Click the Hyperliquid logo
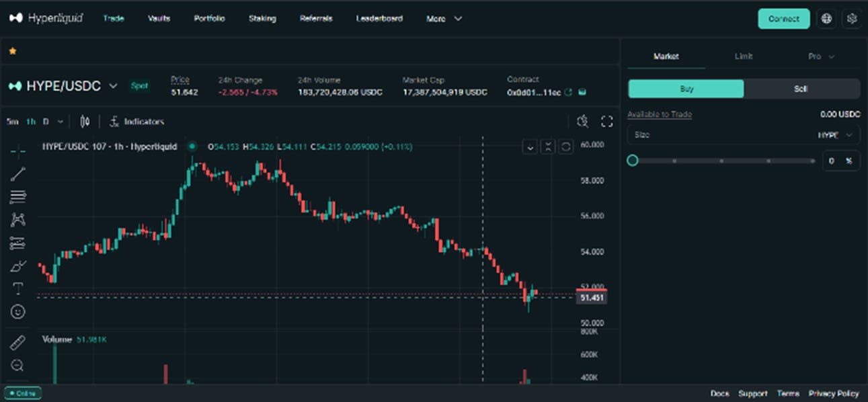This screenshot has height=402, width=868. click(x=46, y=18)
